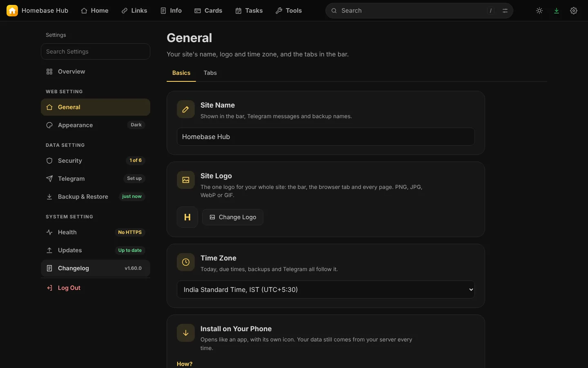The width and height of the screenshot is (588, 368).
Task: Click the top bar Search field
Action: 419,11
